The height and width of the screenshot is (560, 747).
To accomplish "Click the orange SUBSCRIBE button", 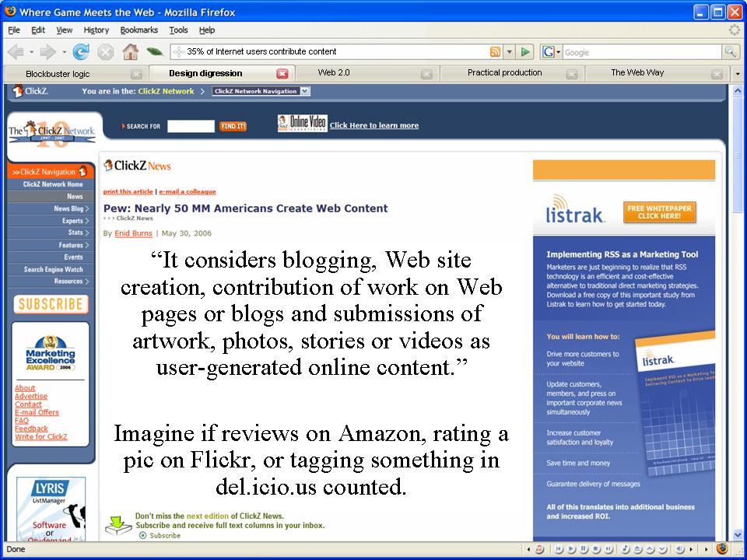I will [x=51, y=304].
